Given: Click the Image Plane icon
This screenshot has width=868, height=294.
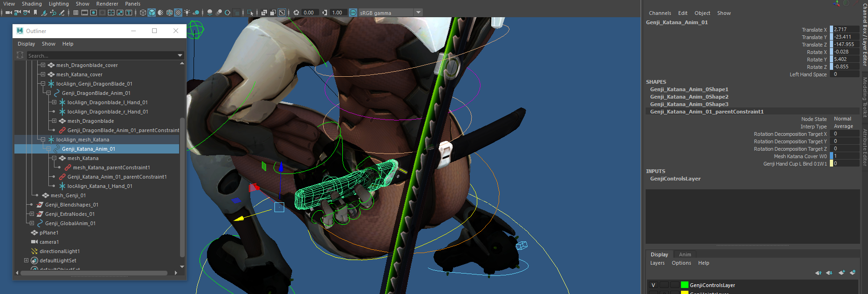Looking at the screenshot, I should [x=44, y=13].
